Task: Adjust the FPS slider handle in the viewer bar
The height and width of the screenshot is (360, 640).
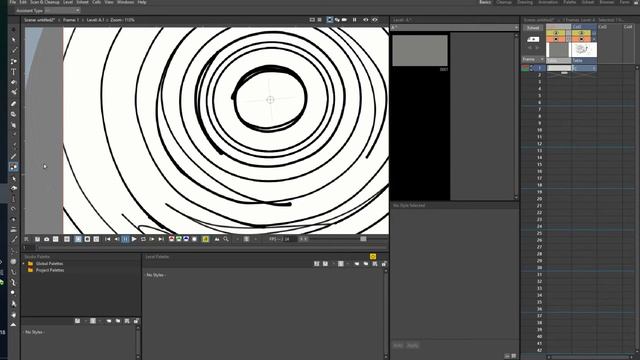Action: click(x=363, y=239)
